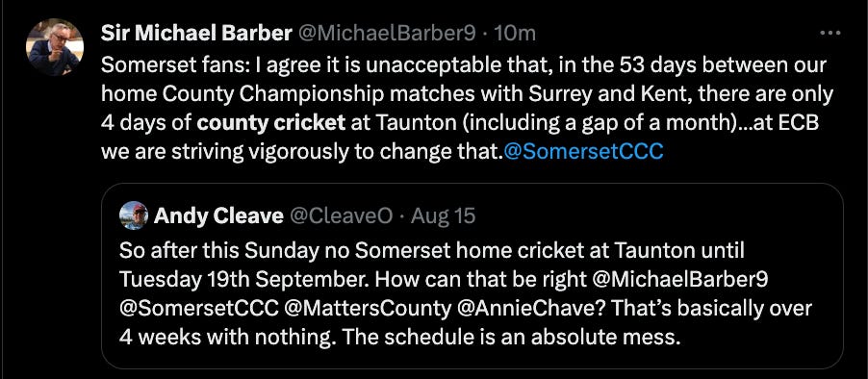
Task: Click Sir Michael Barber's profile avatar
Action: point(55,46)
